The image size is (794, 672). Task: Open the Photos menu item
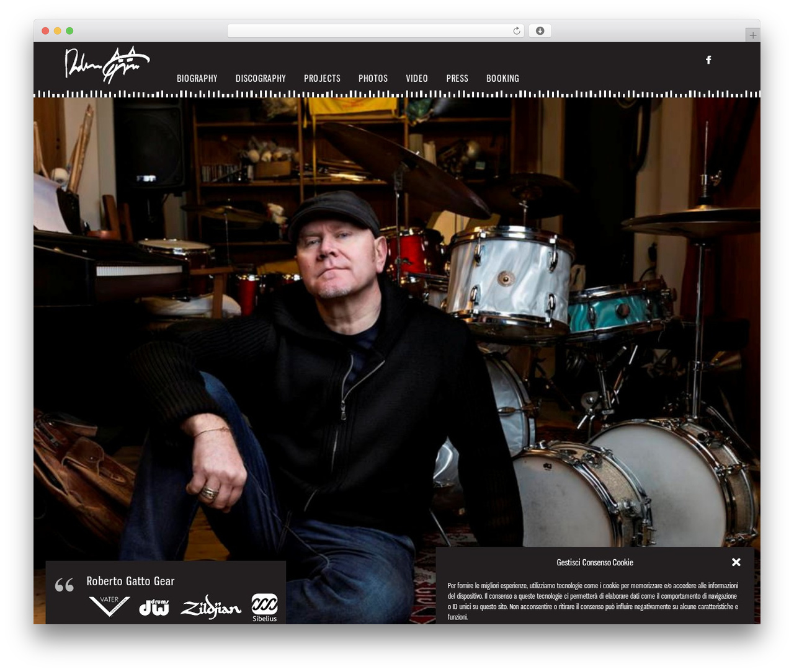click(x=373, y=78)
